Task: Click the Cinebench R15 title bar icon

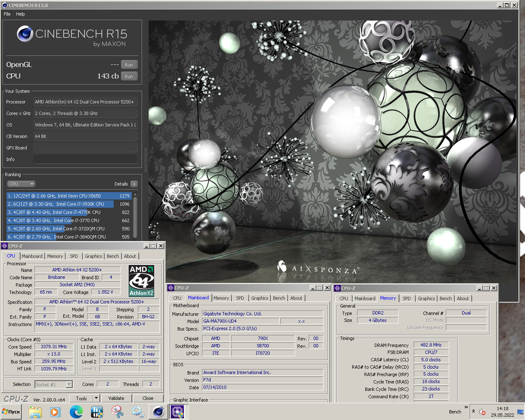Action: click(x=5, y=5)
